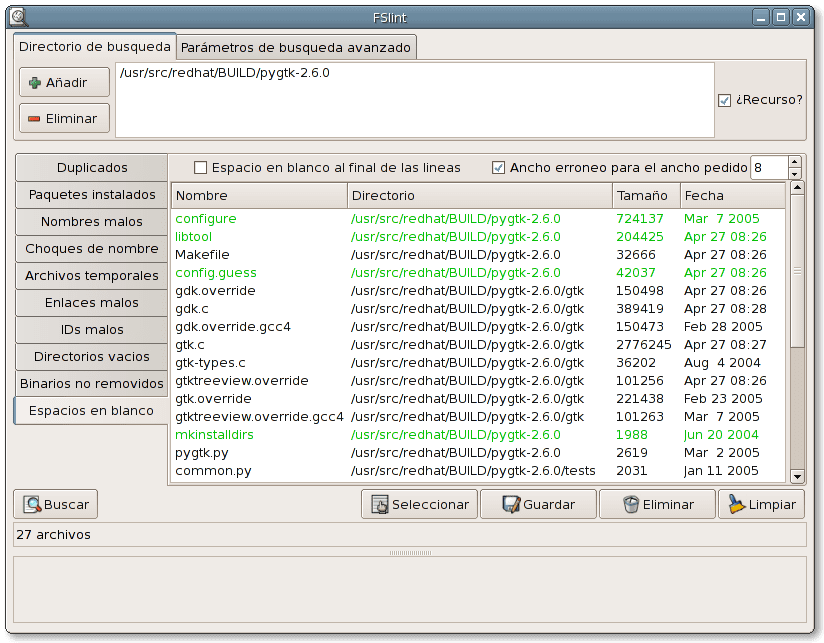
Task: Click the Limpiar broom icon
Action: coord(737,505)
